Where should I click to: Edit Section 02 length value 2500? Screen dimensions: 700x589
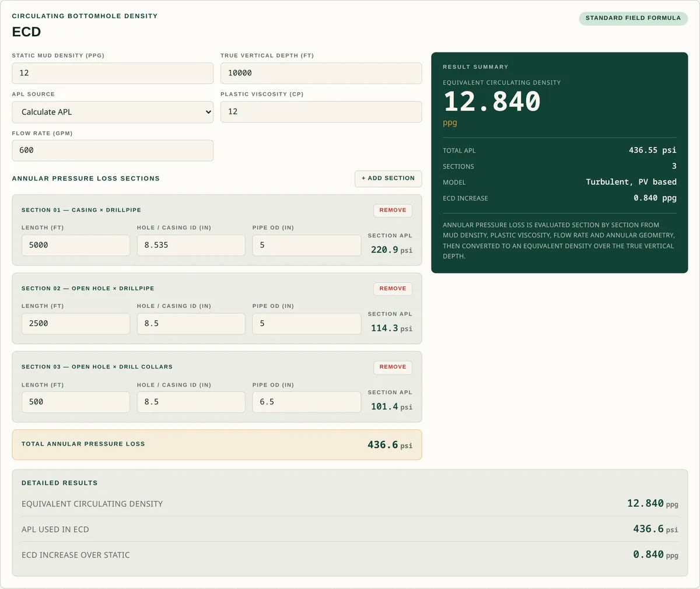(x=76, y=324)
